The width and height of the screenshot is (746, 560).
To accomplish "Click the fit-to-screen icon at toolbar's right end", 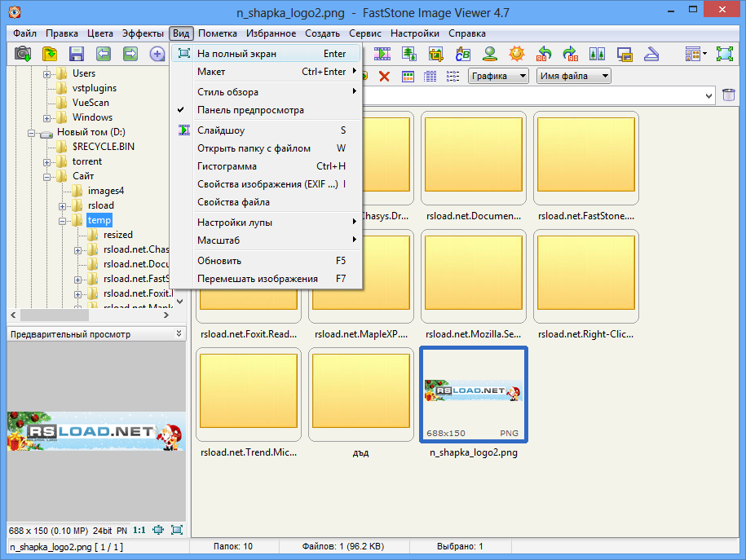I will click(x=724, y=53).
